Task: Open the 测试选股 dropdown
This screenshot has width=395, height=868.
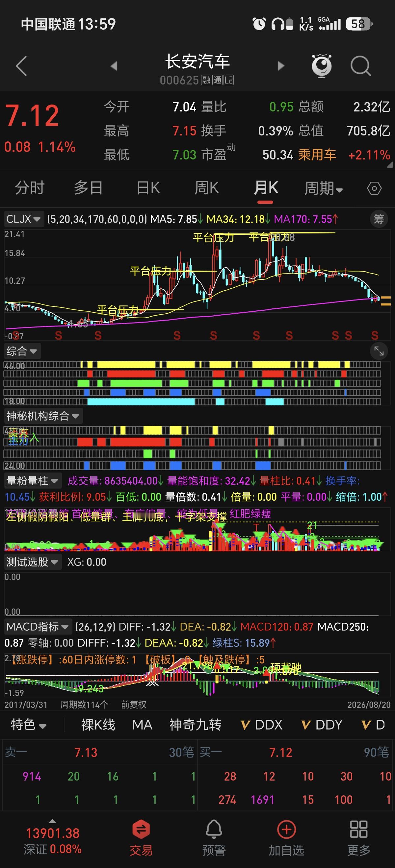Action: [x=33, y=562]
